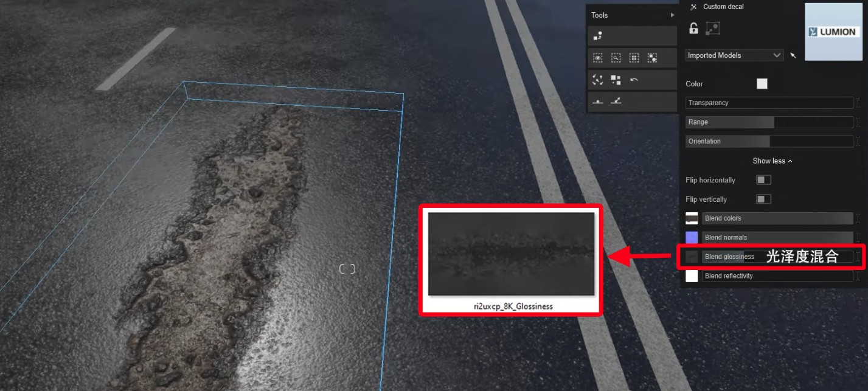The height and width of the screenshot is (391, 868).
Task: Select the category objects selection icon
Action: click(x=652, y=58)
